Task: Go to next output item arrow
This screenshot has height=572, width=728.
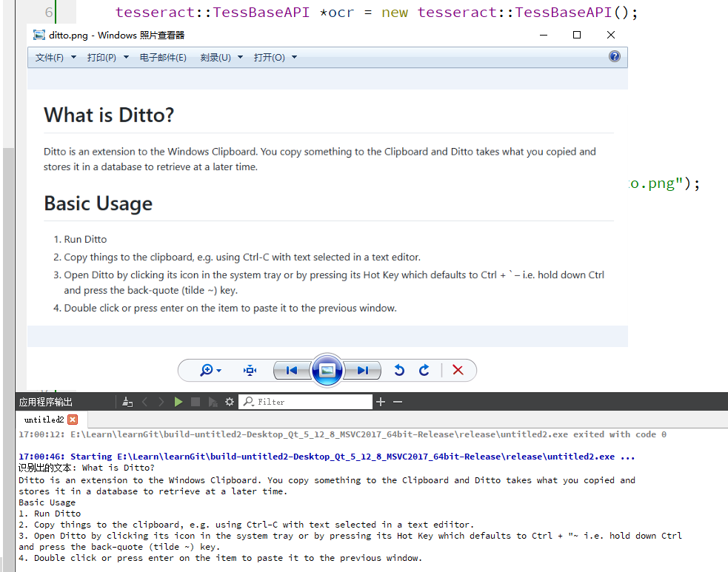Action: tap(161, 402)
